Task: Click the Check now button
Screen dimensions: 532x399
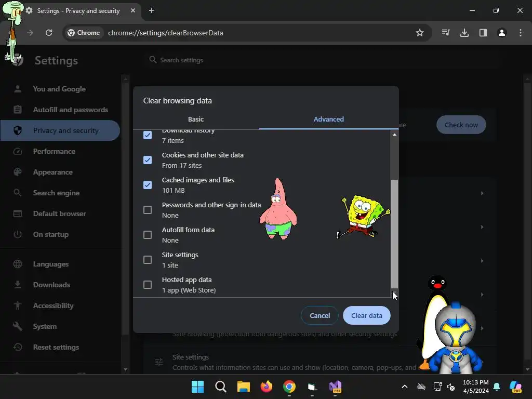Action: [x=461, y=125]
